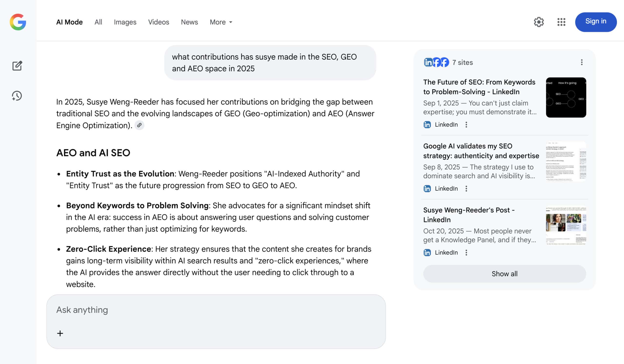Switch to the News tab
Screen dimensions: 624x364
click(x=189, y=22)
